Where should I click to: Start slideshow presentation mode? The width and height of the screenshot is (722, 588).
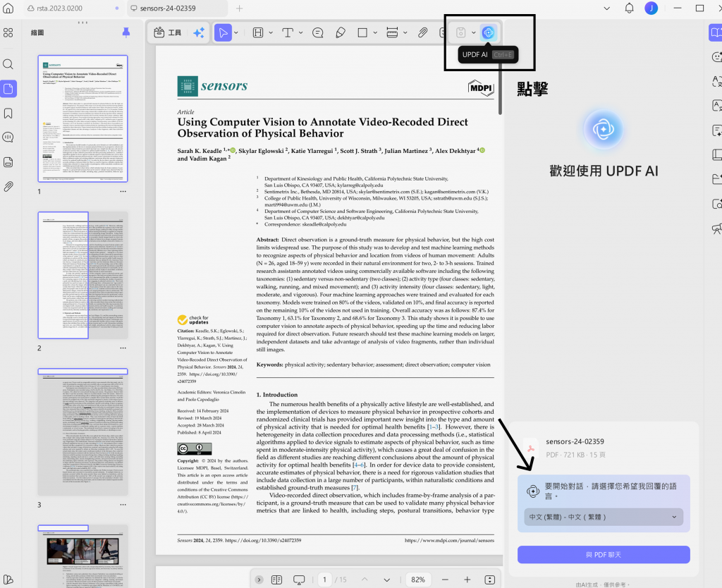[x=299, y=580]
